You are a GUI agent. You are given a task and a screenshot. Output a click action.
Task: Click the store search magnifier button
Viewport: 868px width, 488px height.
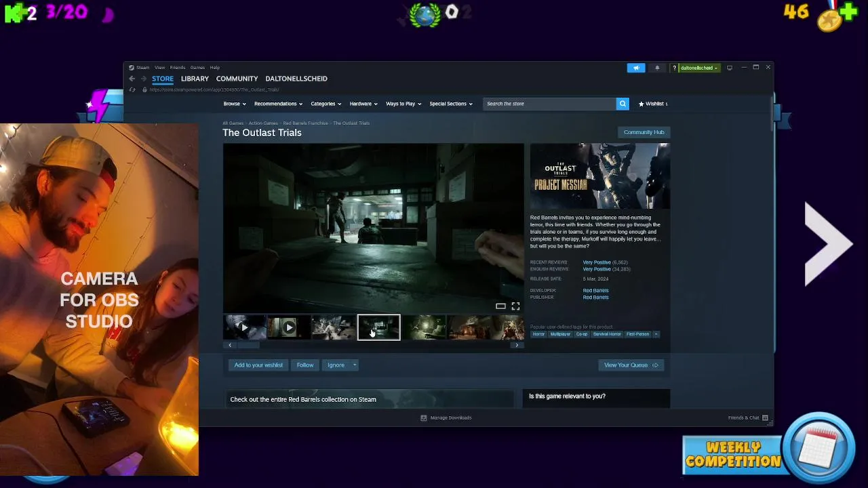pos(623,104)
